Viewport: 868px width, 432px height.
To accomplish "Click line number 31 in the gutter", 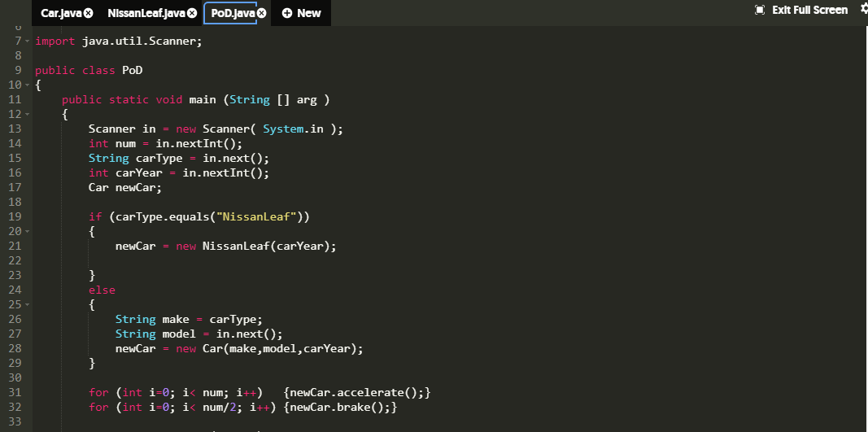I will pyautogui.click(x=15, y=393).
